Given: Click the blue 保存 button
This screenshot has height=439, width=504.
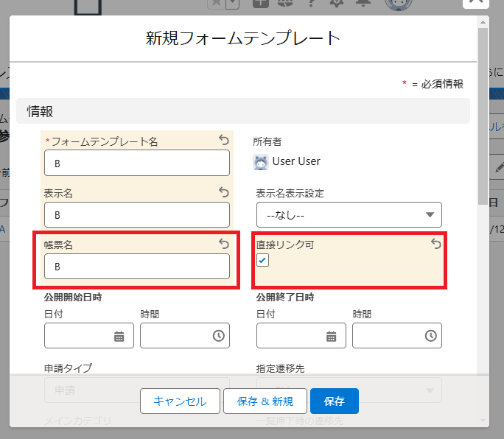Looking at the screenshot, I should pos(335,401).
